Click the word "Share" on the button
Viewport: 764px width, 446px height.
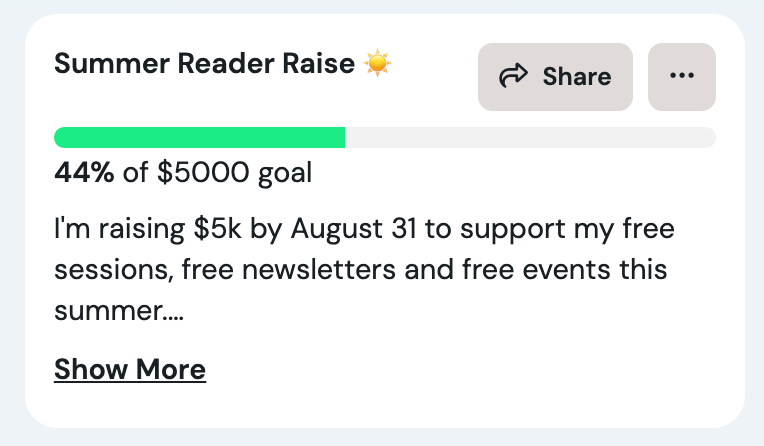[577, 77]
